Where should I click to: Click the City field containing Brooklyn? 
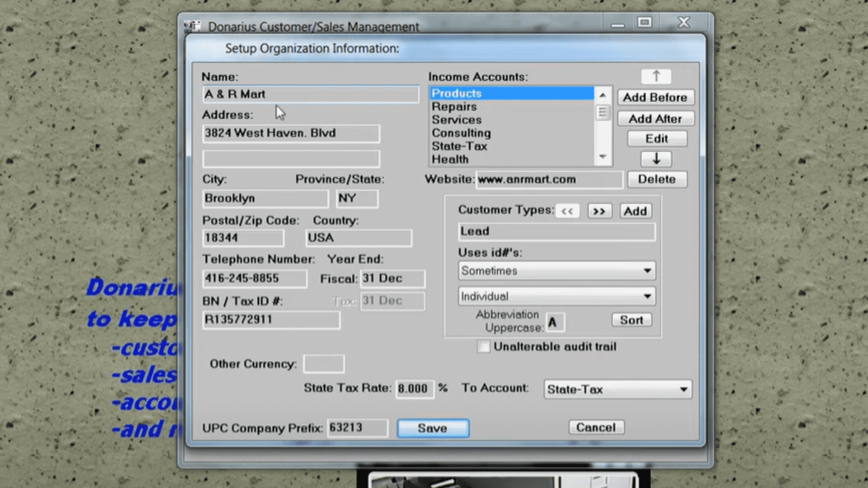(x=265, y=198)
